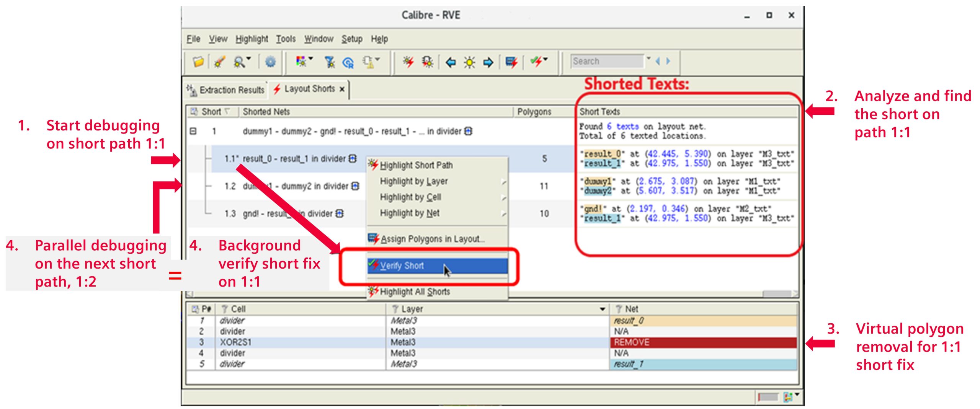
Task: Open the Layer column dropdown arrow
Action: click(603, 309)
